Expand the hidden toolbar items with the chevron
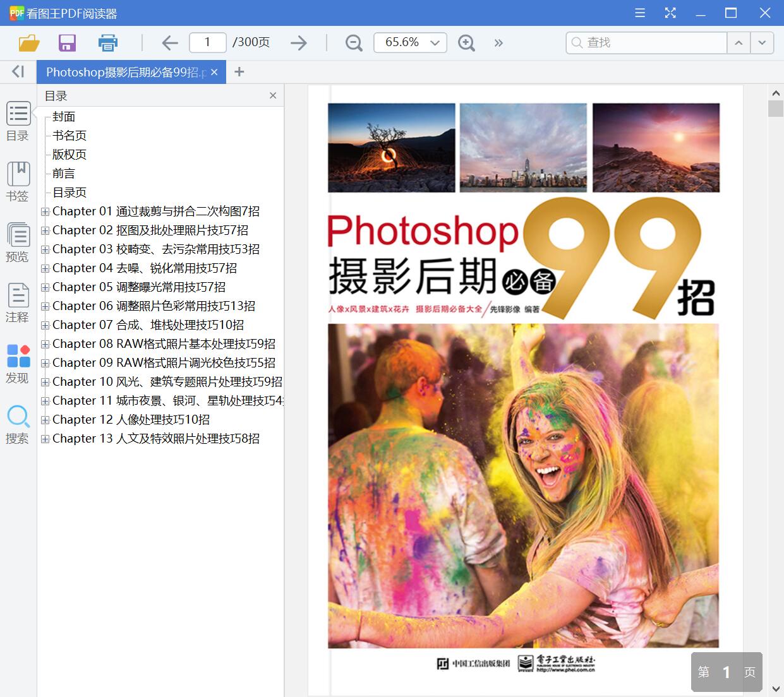Image resolution: width=784 pixels, height=697 pixels. (x=498, y=42)
